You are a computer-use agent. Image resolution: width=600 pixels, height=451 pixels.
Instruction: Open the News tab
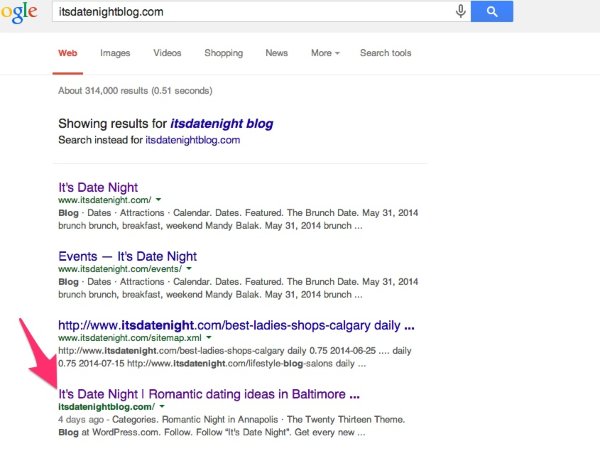[276, 53]
